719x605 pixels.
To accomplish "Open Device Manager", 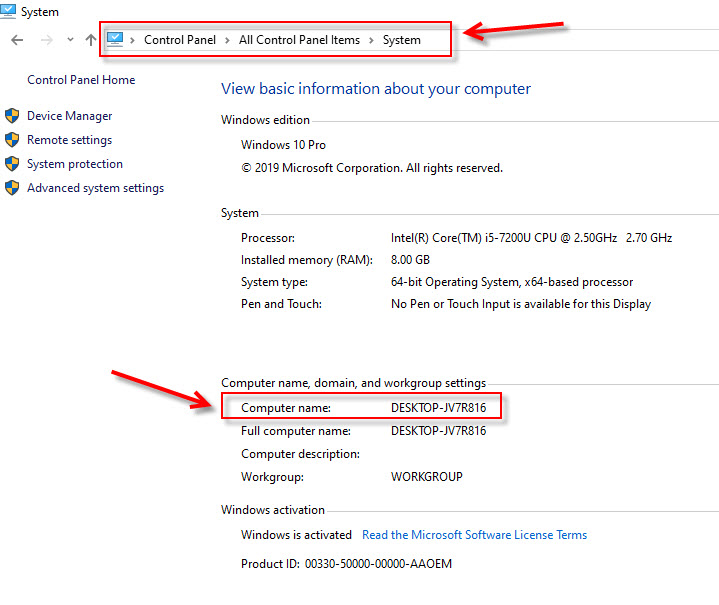I will (70, 116).
